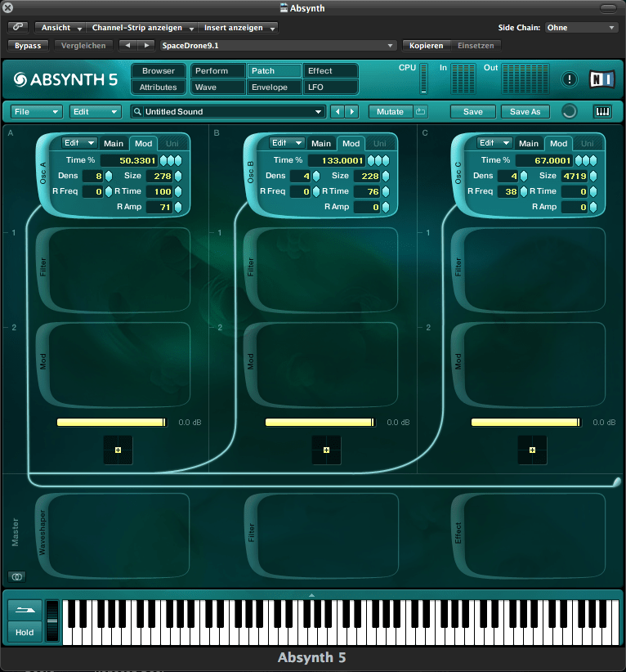626x672 pixels.
Task: Click the Osc A Size value stepper
Action: (x=178, y=176)
